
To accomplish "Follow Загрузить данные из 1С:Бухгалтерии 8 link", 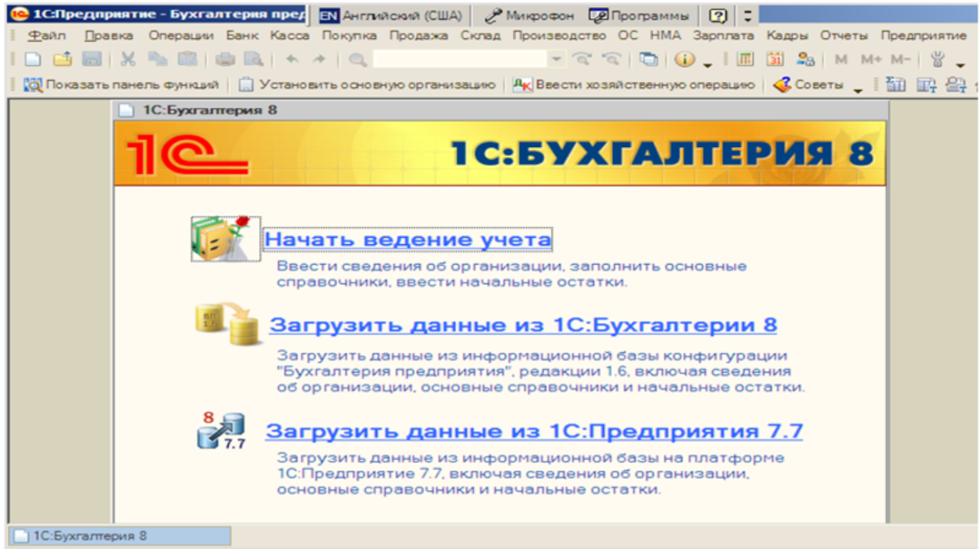I will point(523,325).
